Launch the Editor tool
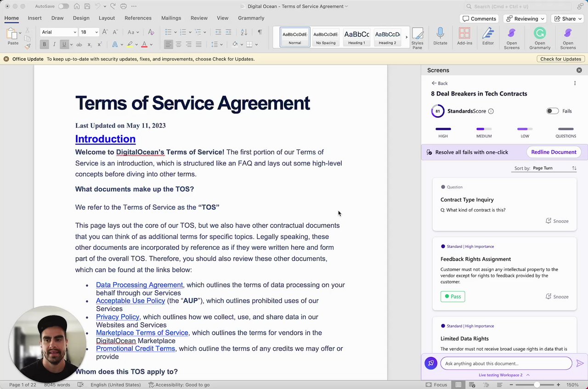The width and height of the screenshot is (588, 389). (x=488, y=36)
